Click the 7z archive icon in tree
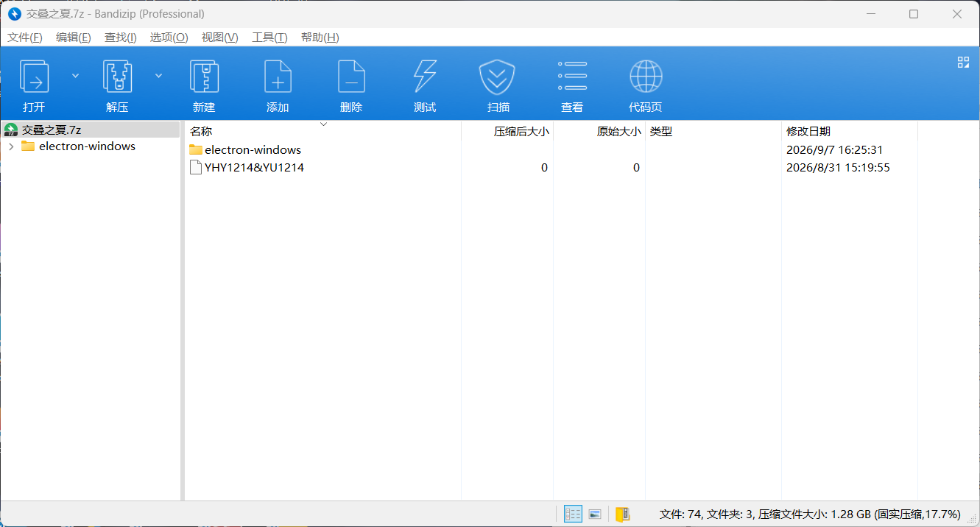This screenshot has height=527, width=980. click(11, 130)
